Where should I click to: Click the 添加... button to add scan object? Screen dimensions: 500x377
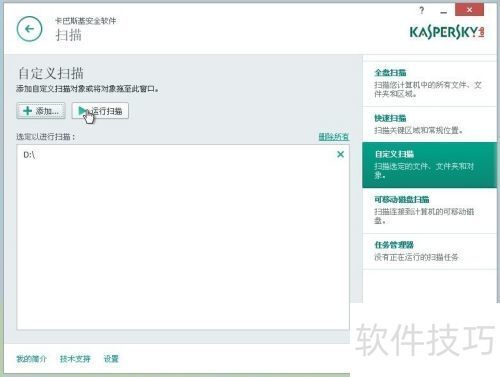pos(41,111)
